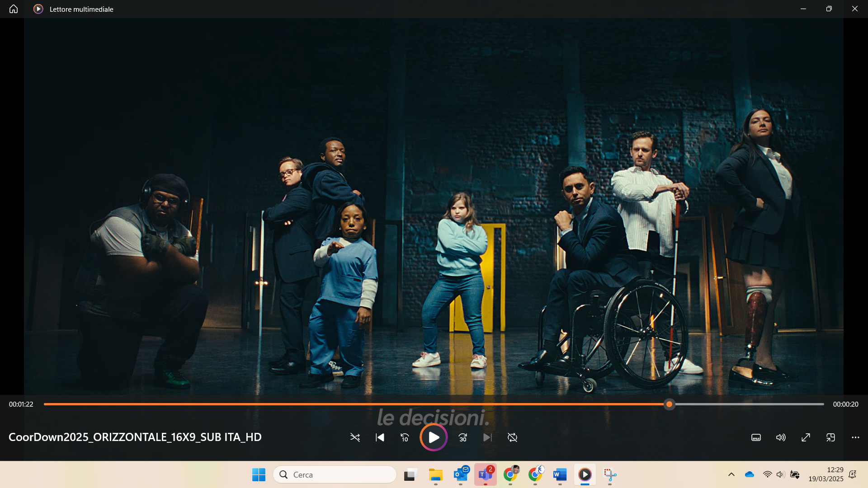Enable repeat mode

point(512,437)
